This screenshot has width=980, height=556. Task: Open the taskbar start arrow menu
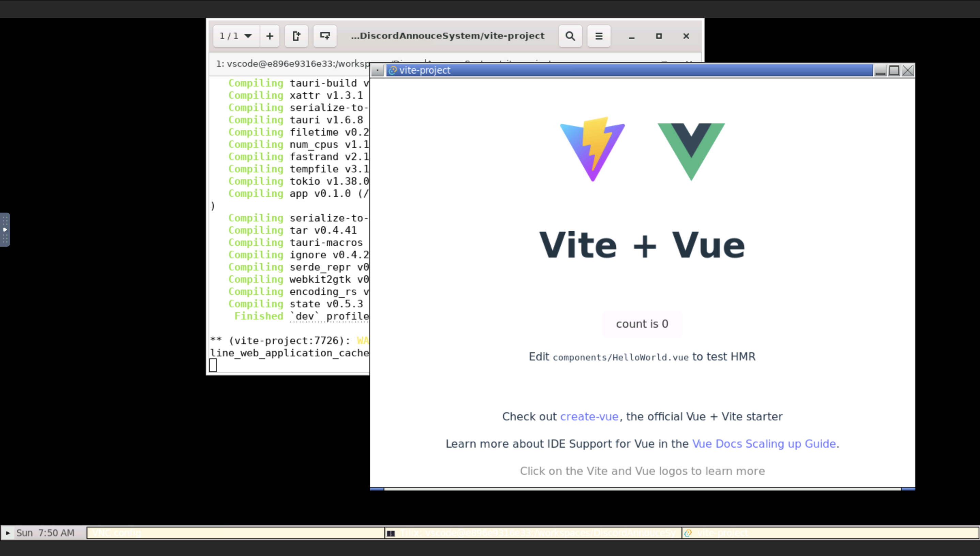7,533
